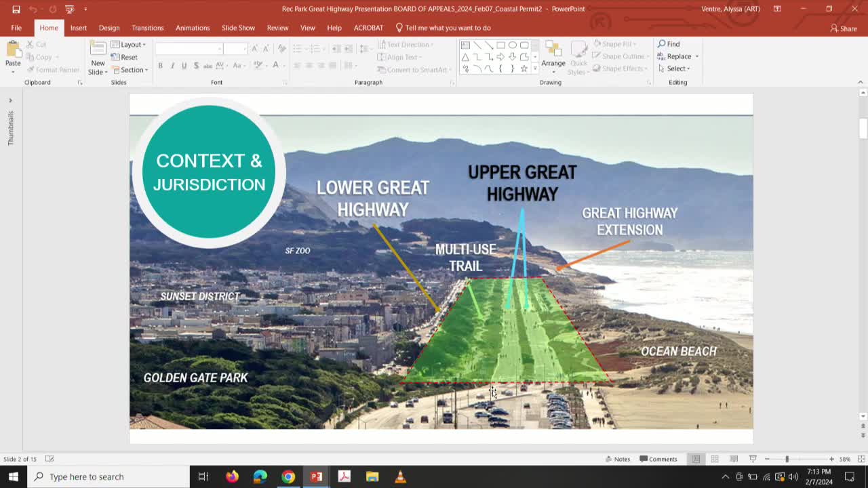Open Google Chrome from the taskbar
The width and height of the screenshot is (868, 488).
click(288, 476)
